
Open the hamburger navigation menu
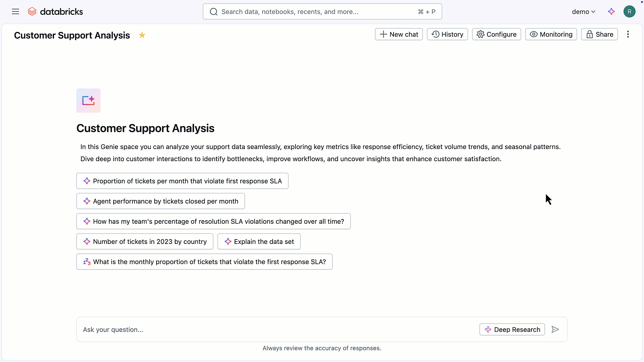pos(15,12)
